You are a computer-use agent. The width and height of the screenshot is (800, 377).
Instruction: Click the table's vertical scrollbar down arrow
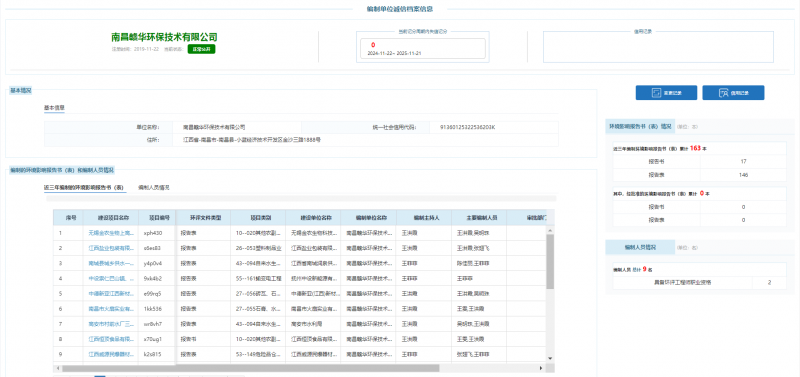[550, 359]
